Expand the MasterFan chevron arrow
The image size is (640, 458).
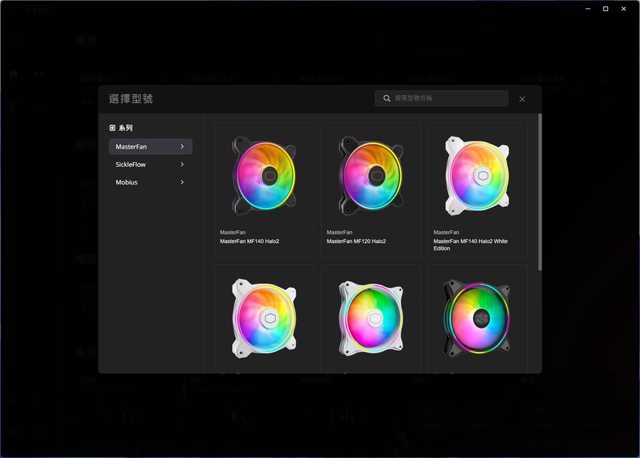[x=182, y=147]
